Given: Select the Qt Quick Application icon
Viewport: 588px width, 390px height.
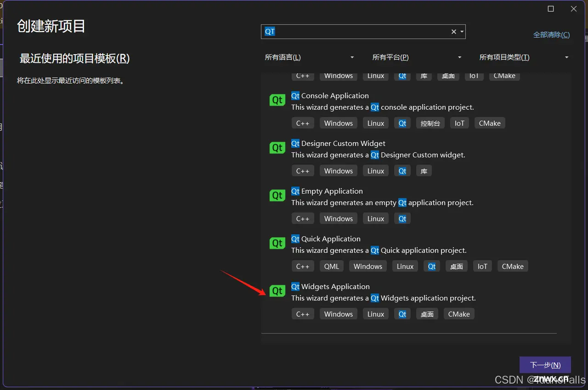Looking at the screenshot, I should [277, 243].
